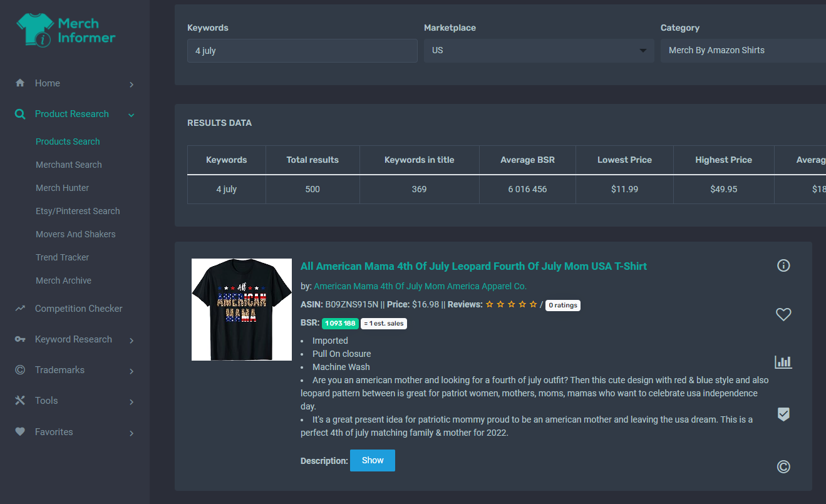Image resolution: width=826 pixels, height=504 pixels.
Task: Click the shield checkmark icon
Action: pyautogui.click(x=783, y=414)
